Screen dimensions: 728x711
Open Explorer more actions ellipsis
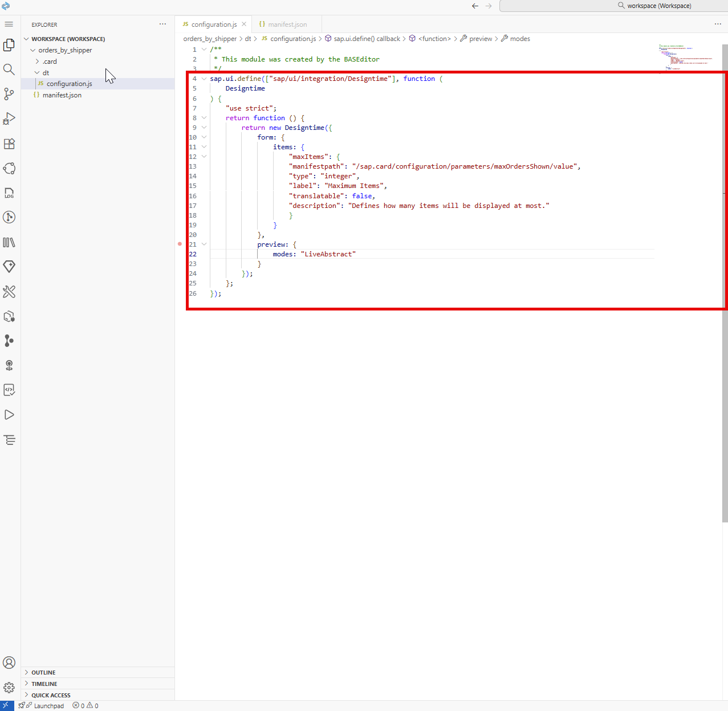click(x=163, y=24)
